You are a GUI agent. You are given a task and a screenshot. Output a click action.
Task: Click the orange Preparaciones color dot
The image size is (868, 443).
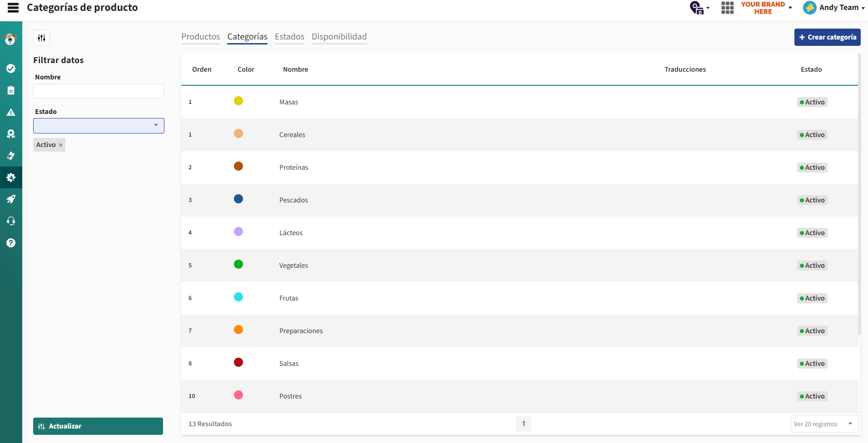[238, 330]
